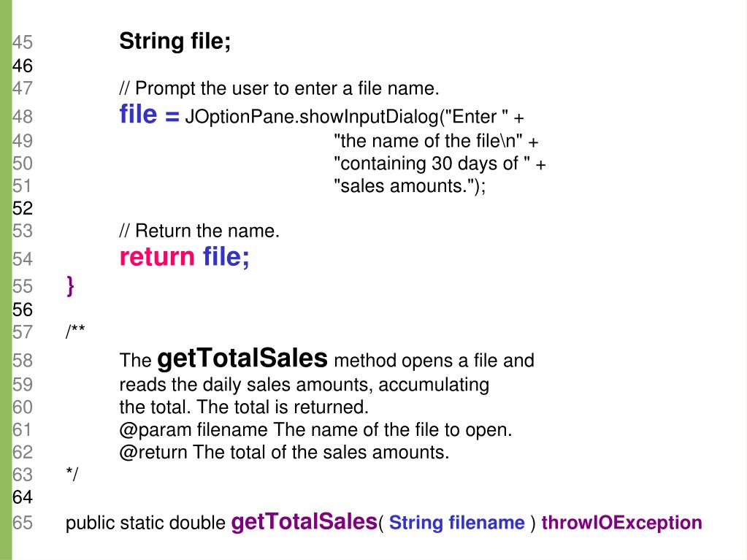Click the '// Return the name.' comment
Screen dimensions: 747x560
pyautogui.click(x=199, y=231)
